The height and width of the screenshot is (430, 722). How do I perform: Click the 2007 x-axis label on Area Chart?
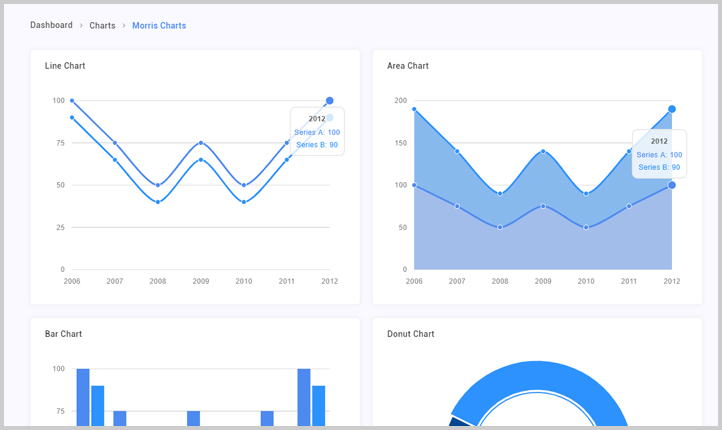457,281
